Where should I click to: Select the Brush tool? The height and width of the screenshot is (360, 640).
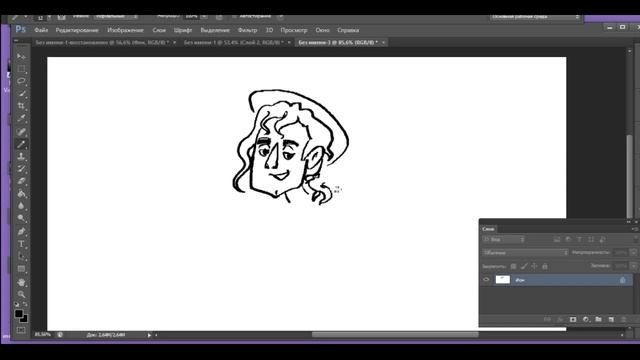click(21, 144)
